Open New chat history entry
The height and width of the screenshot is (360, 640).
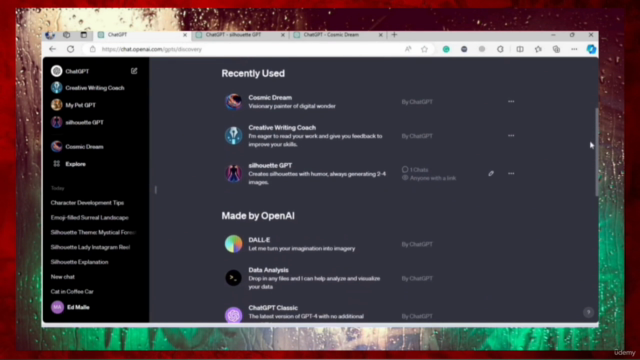tap(63, 277)
